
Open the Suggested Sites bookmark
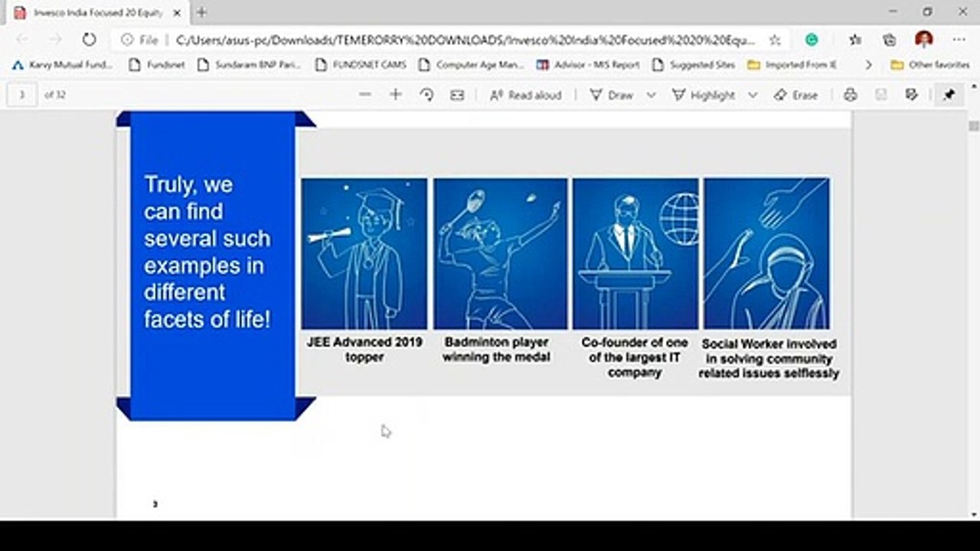pyautogui.click(x=694, y=65)
